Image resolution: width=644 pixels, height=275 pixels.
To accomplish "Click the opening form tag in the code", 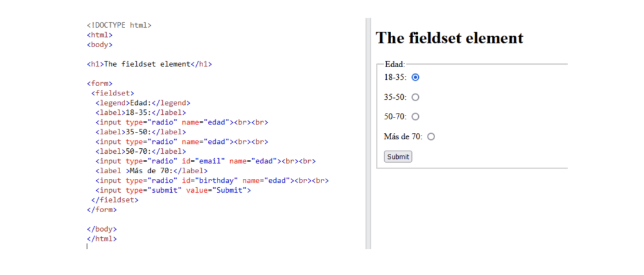I will coord(99,84).
